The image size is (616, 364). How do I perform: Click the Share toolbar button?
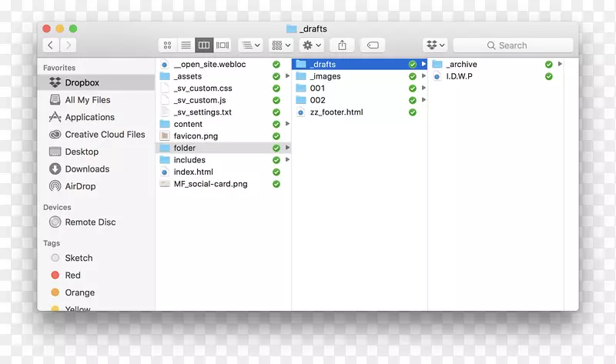(x=342, y=45)
